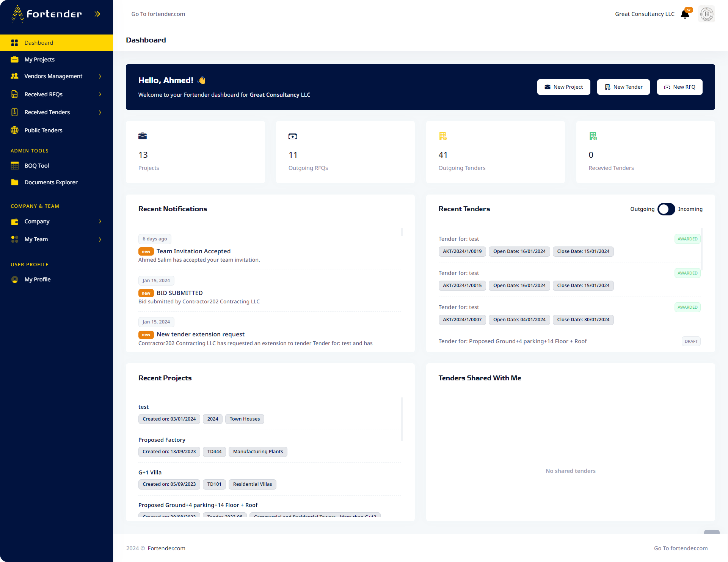Expand the Received RFQs menu
Screen dimensions: 728x562
pos(100,94)
